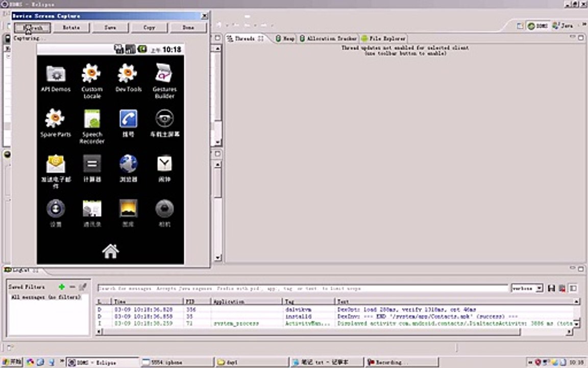Tap the settings app icon in bottom row
Image resolution: width=588 pixels, height=368 pixels.
click(x=56, y=209)
